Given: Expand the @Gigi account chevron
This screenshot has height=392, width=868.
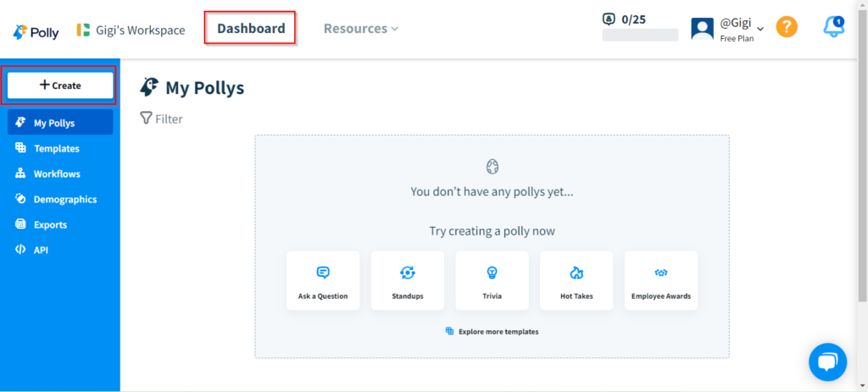Looking at the screenshot, I should [x=760, y=30].
